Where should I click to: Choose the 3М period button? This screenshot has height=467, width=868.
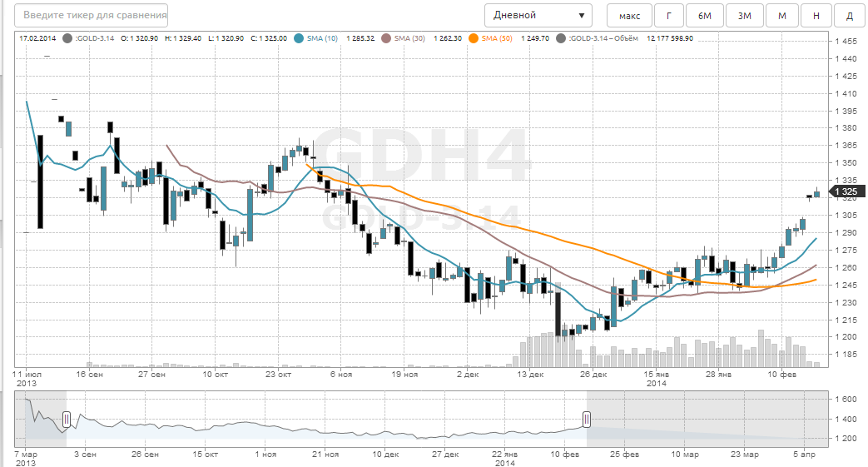744,16
